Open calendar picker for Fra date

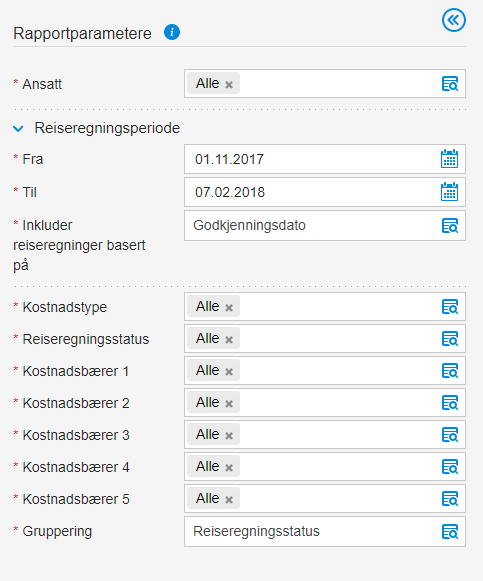(450, 159)
